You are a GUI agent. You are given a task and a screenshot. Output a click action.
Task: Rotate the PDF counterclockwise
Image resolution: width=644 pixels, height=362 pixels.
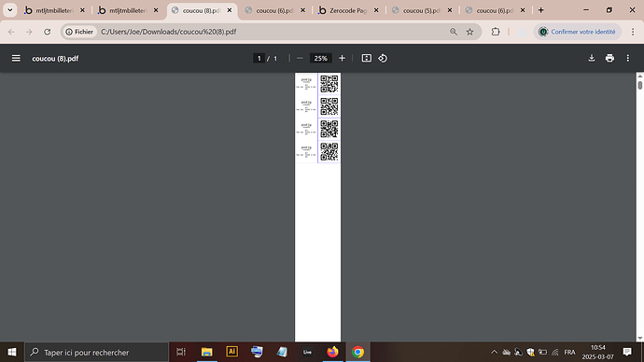(x=383, y=58)
